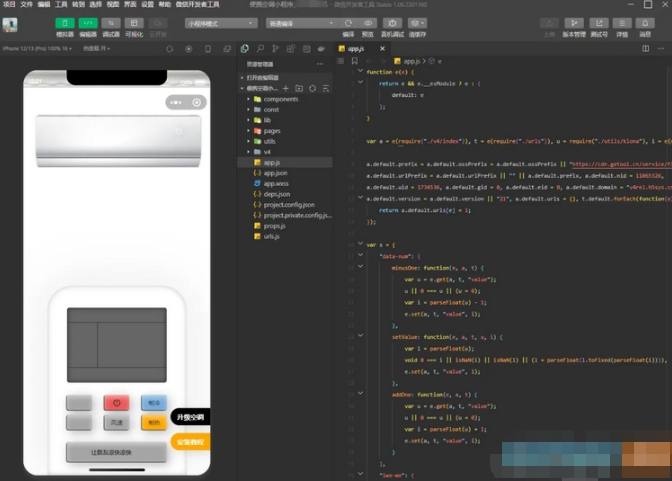Click the red power button on the remote
Viewport: 672px width, 481px height.
click(116, 403)
